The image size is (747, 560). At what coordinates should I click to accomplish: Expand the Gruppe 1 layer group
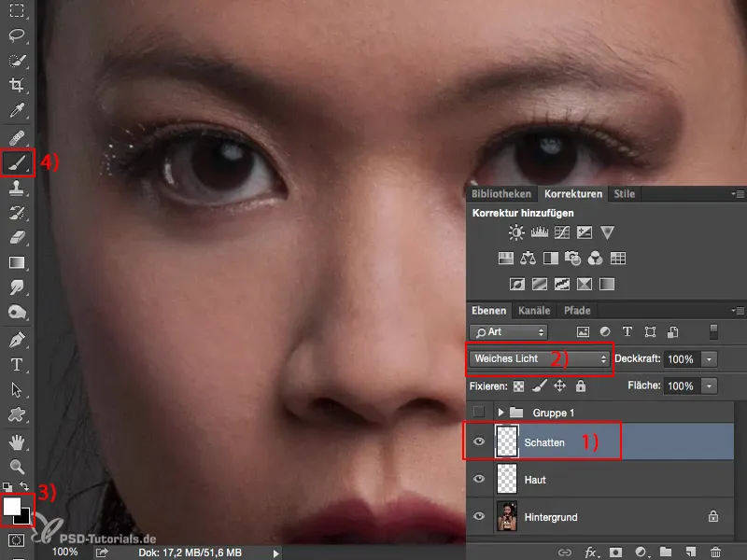click(501, 412)
